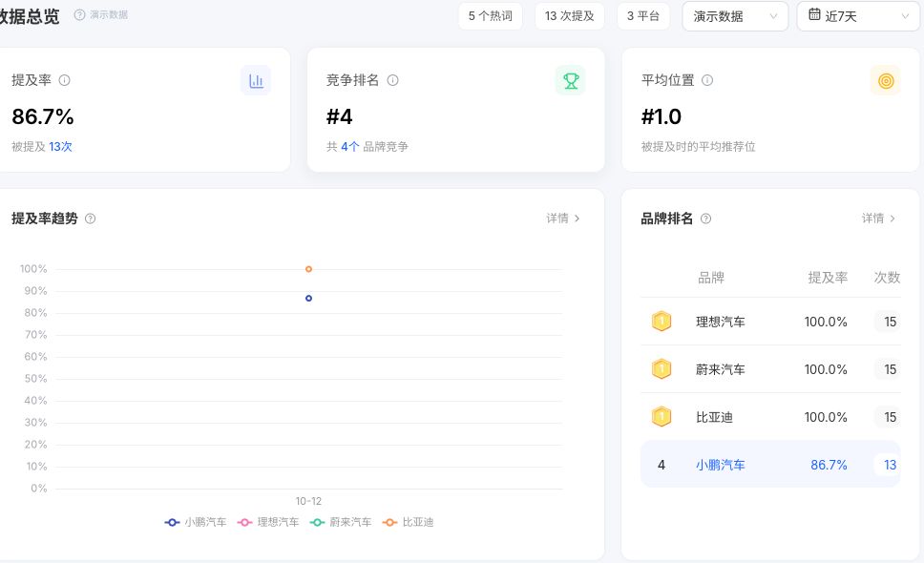The height and width of the screenshot is (563, 924).
Task: Click the info icon next to 平均位置
Action: coord(707,80)
